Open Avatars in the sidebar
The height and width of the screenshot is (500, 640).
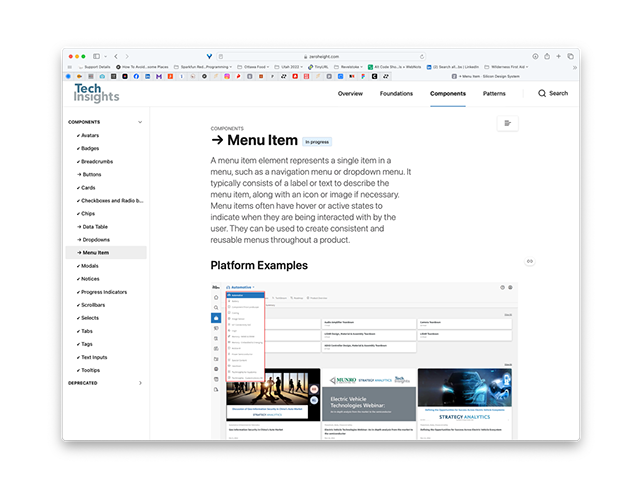pos(88,135)
